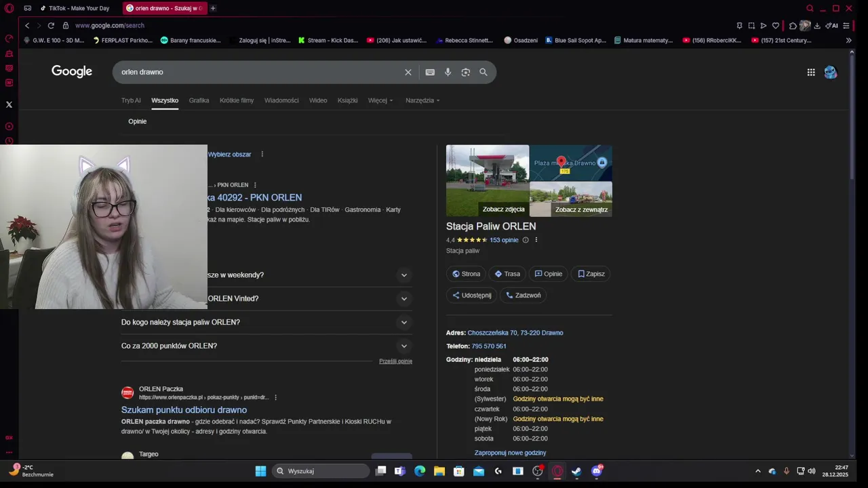Open the Google account avatar
Viewport: 868px width, 488px height.
831,72
